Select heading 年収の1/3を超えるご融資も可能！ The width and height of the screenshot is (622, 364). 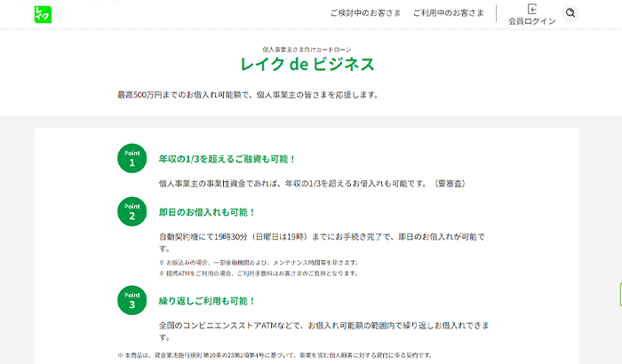click(x=227, y=159)
